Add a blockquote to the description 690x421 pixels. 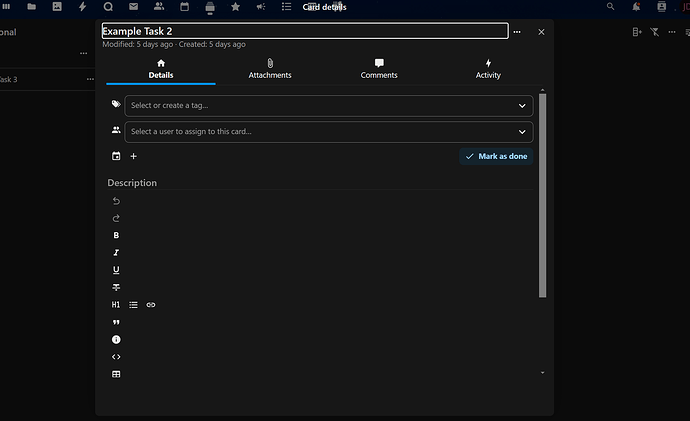(x=116, y=322)
